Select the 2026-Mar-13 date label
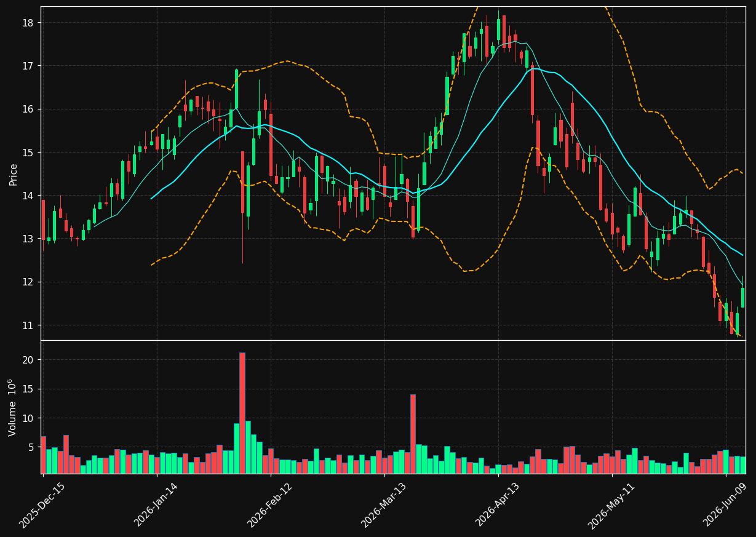 (384, 505)
